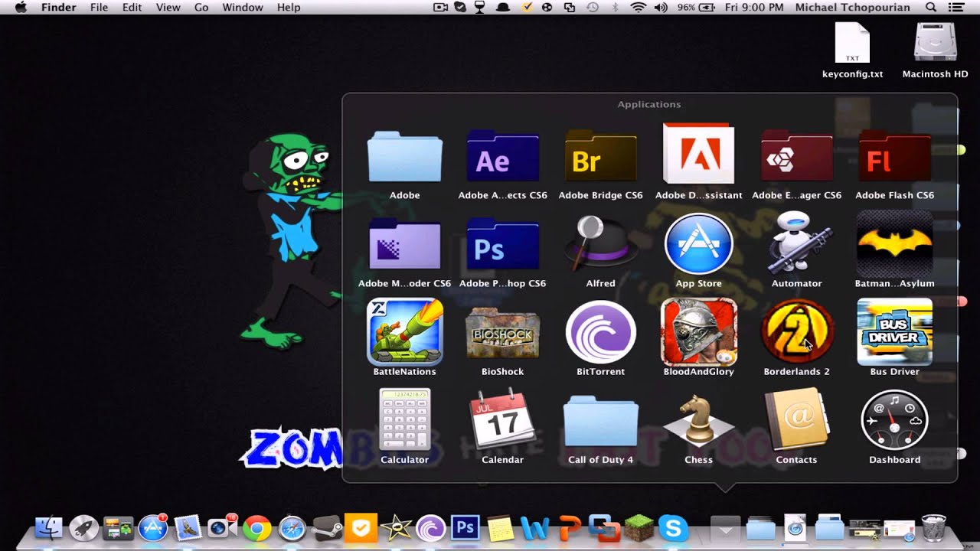980x551 pixels.
Task: Open the Contacts address book app
Action: tap(796, 419)
